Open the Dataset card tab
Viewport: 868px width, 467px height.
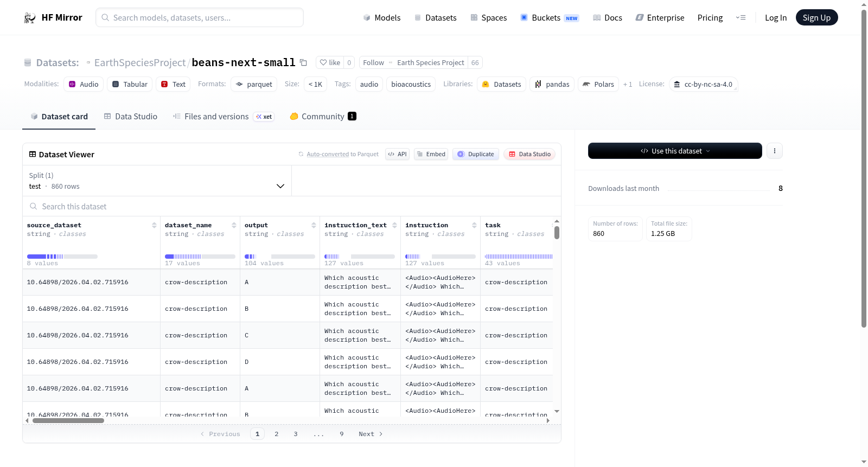tap(59, 116)
